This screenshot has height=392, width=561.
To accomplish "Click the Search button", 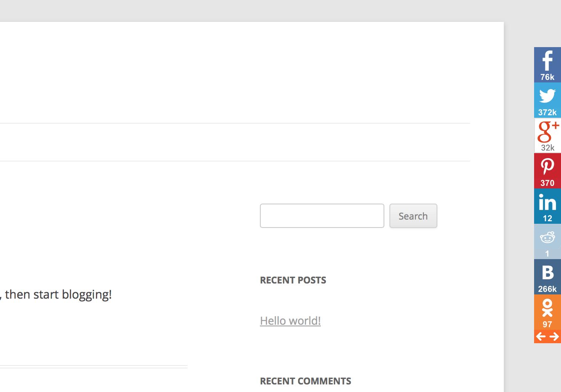I will pos(413,216).
